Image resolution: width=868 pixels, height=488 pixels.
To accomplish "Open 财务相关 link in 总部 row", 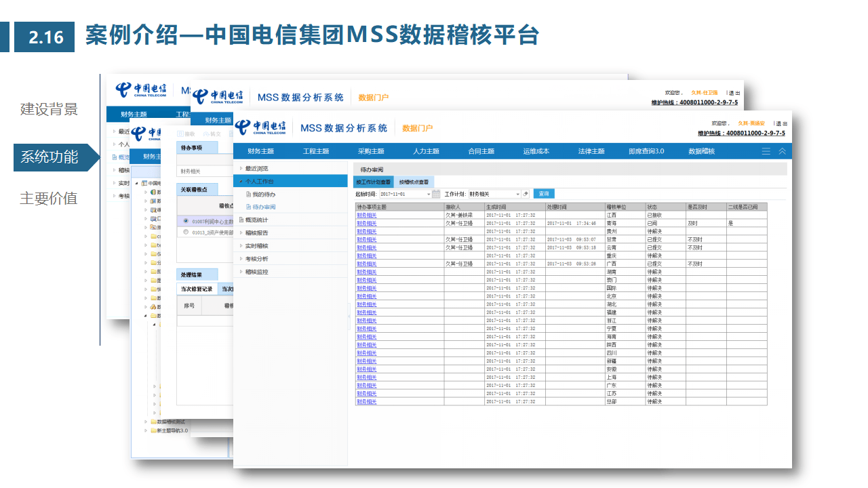I will coord(366,402).
